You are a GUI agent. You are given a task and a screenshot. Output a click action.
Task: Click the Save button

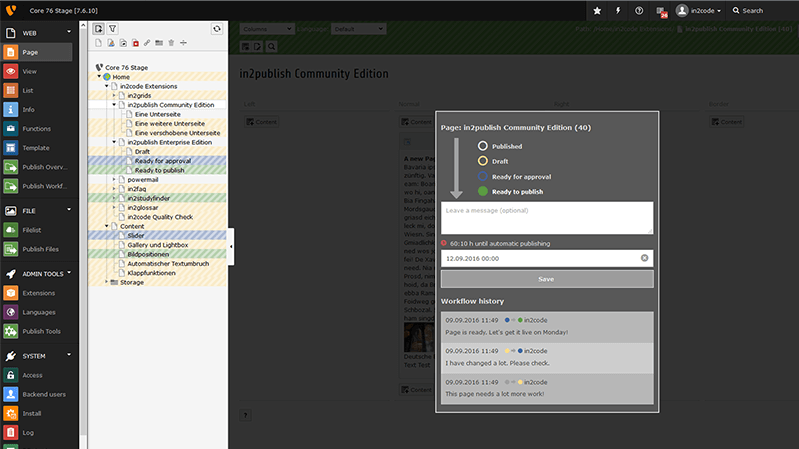(x=547, y=279)
